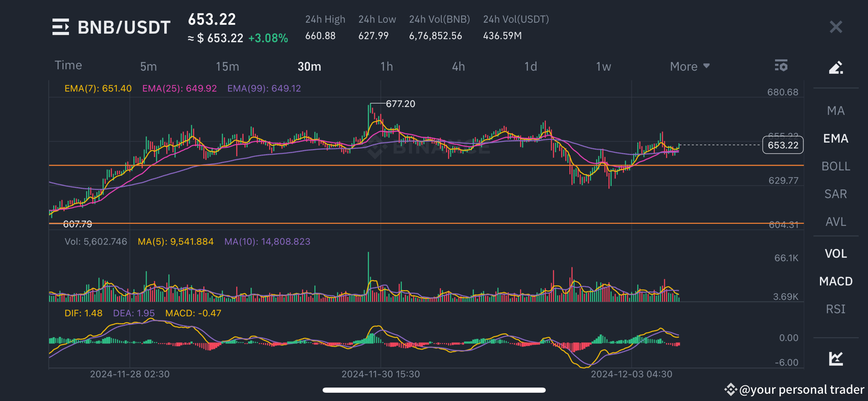This screenshot has width=868, height=401.
Task: Switch to the 5m timeframe
Action: 148,66
